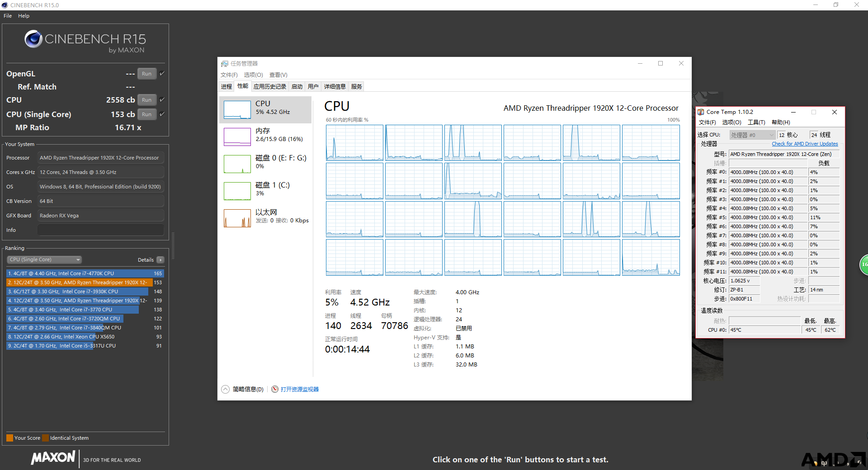Click the processor model field in Core Temp
The width and height of the screenshot is (868, 470).
784,154
